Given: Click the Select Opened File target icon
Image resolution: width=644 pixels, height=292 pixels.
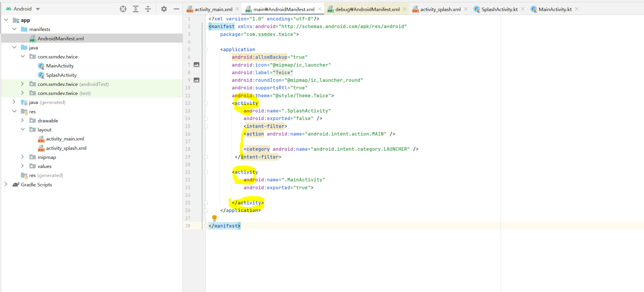Looking at the screenshot, I should (123, 9).
